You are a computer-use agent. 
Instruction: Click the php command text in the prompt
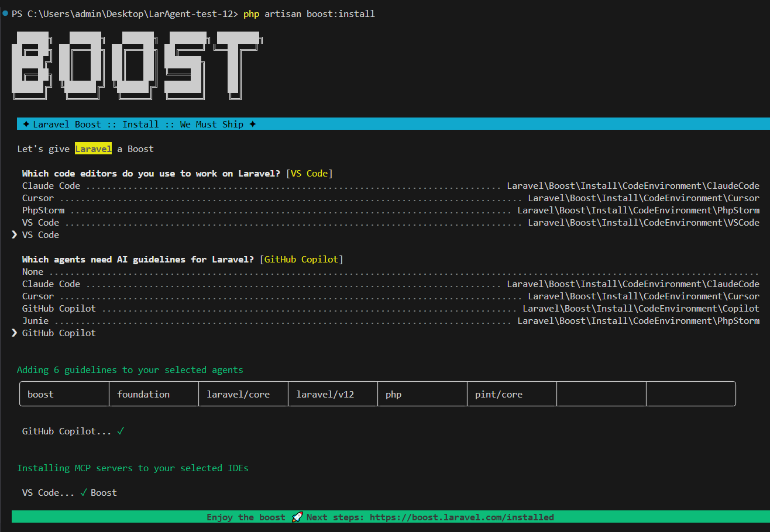250,13
